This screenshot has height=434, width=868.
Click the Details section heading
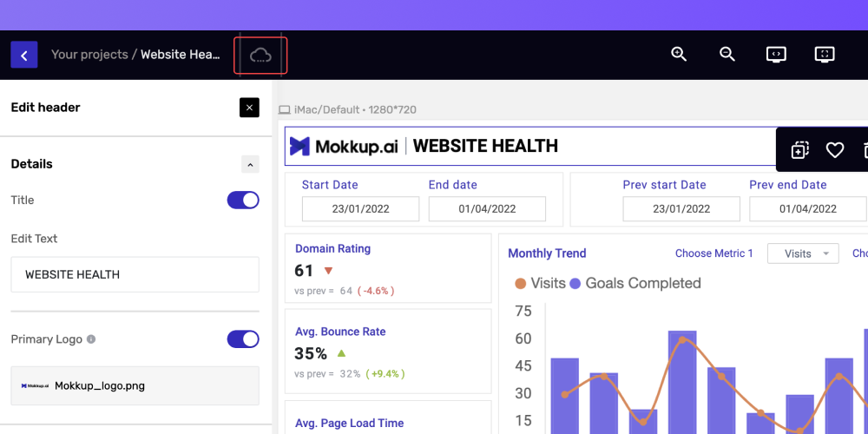31,164
